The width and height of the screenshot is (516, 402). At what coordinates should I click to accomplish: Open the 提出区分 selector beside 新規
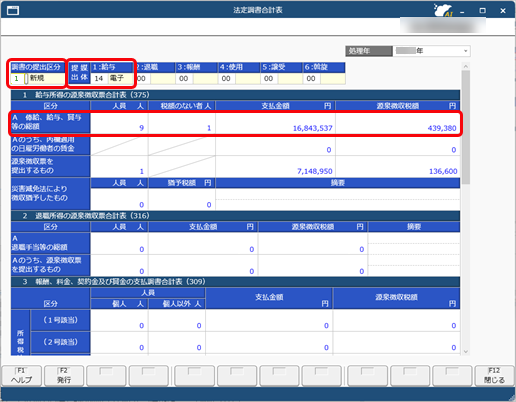26,79
